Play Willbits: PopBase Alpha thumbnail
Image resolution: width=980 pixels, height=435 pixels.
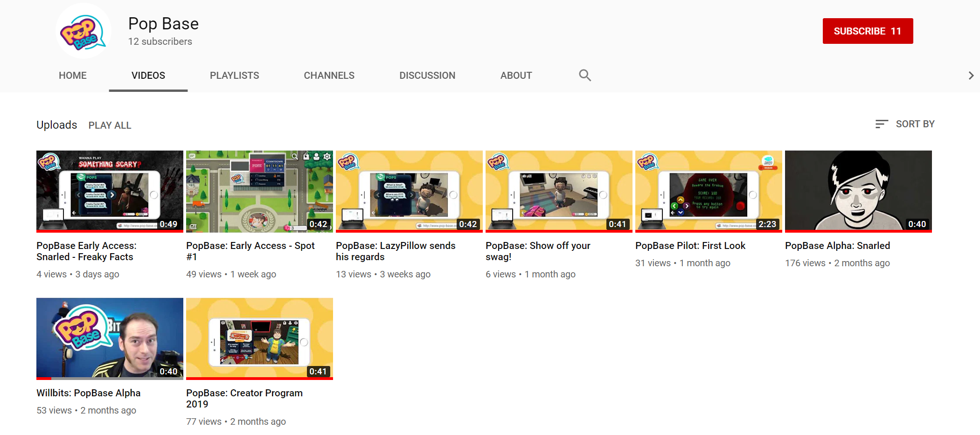pyautogui.click(x=110, y=338)
